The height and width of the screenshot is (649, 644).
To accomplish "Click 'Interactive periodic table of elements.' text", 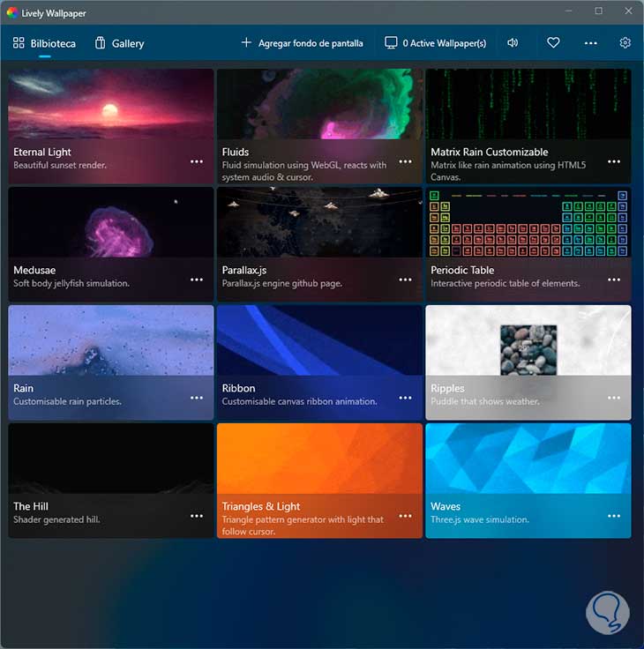I will coord(505,283).
